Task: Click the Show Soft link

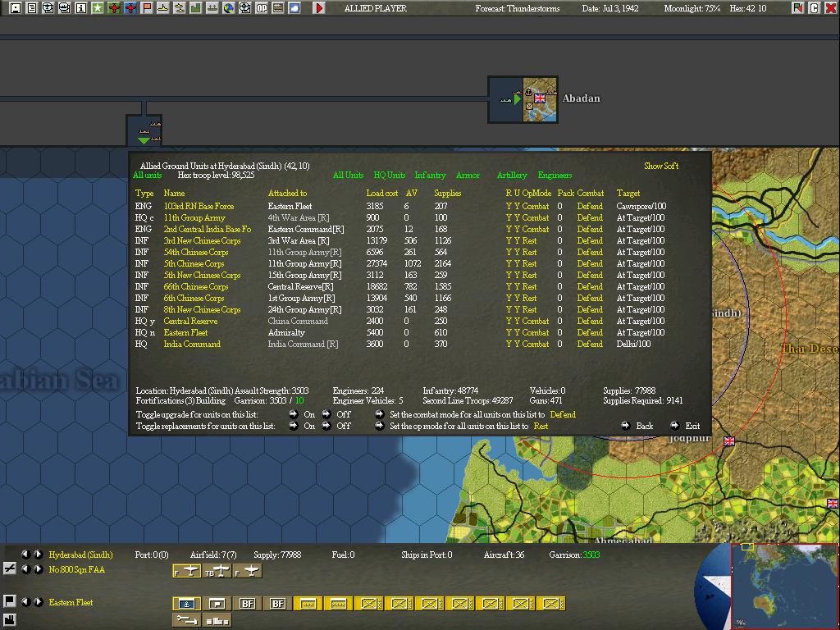Action: pos(661,166)
